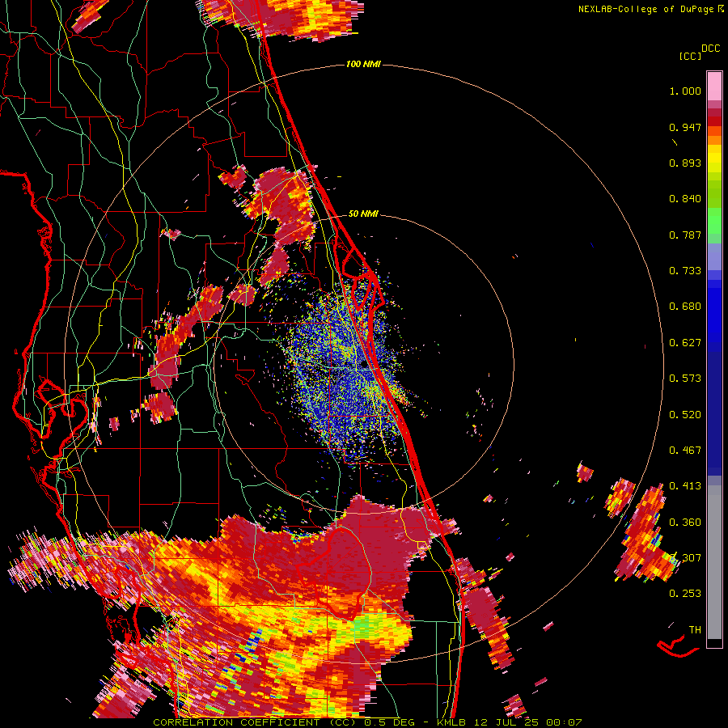
Task: Pick the periwinkle light-blue swatch on color bar
Action: (714, 256)
